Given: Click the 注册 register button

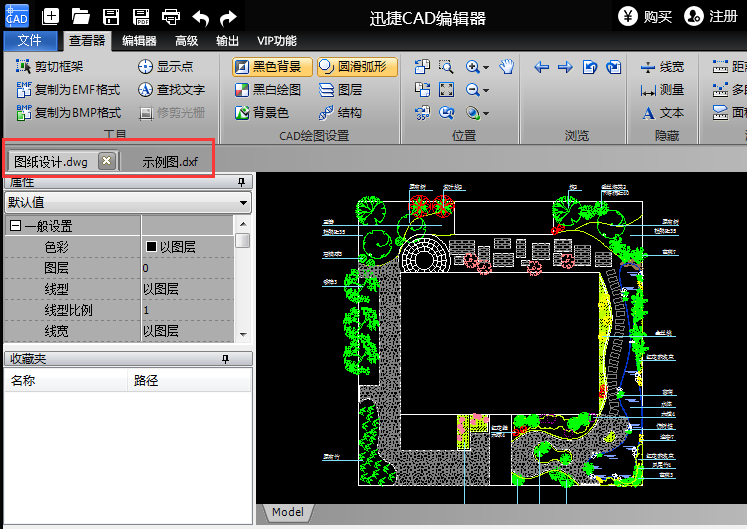Looking at the screenshot, I should coord(711,16).
